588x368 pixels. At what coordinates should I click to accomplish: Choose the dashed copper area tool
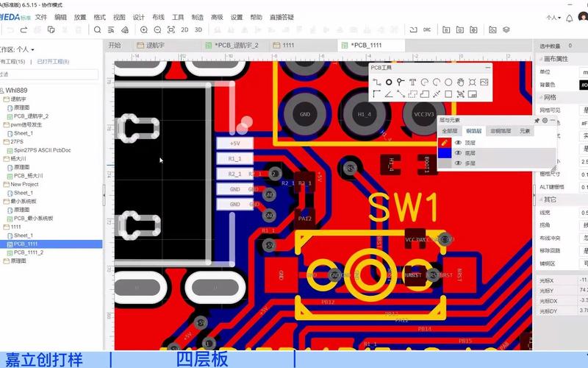click(412, 94)
